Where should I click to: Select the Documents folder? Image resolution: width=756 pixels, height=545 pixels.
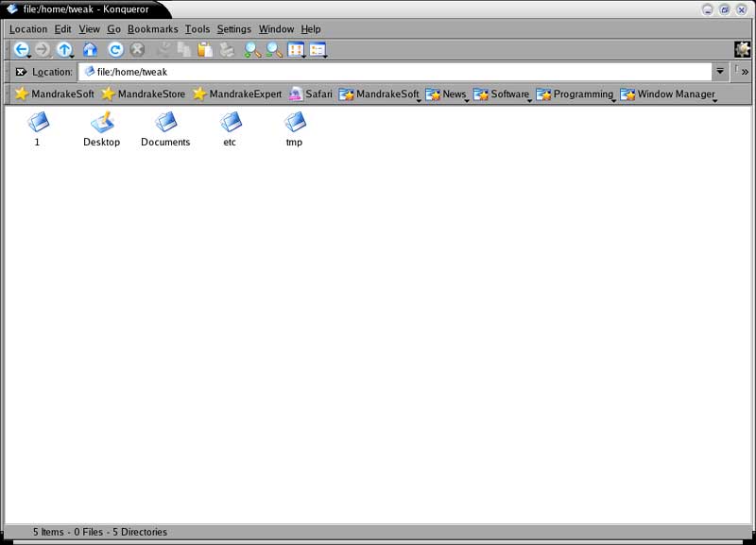(165, 123)
